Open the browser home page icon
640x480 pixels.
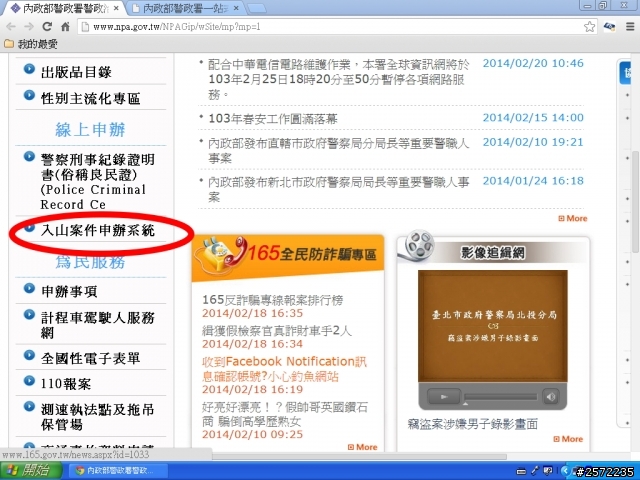[x=65, y=27]
